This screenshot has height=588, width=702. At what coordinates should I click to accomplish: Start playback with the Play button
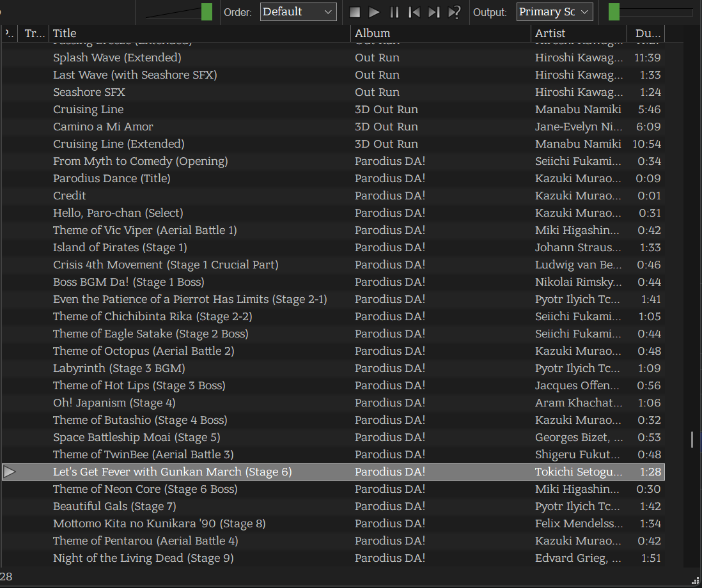coord(374,12)
